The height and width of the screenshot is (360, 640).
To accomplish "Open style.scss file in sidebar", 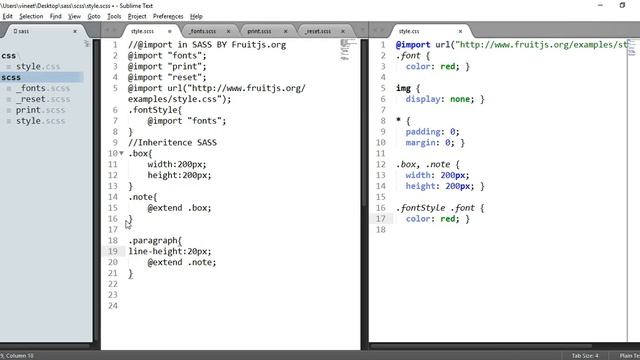I will [x=40, y=121].
